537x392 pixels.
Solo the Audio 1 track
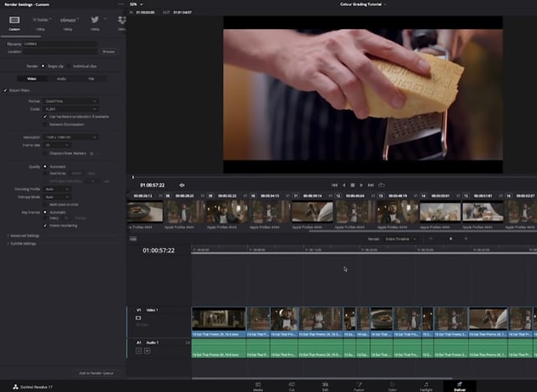[x=138, y=350]
